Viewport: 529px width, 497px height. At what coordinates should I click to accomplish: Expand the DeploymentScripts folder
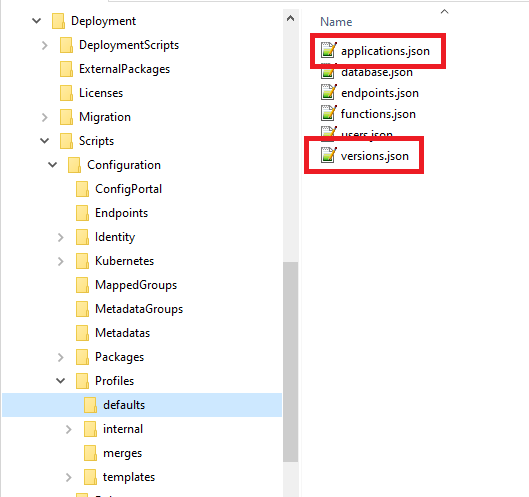(x=45, y=45)
